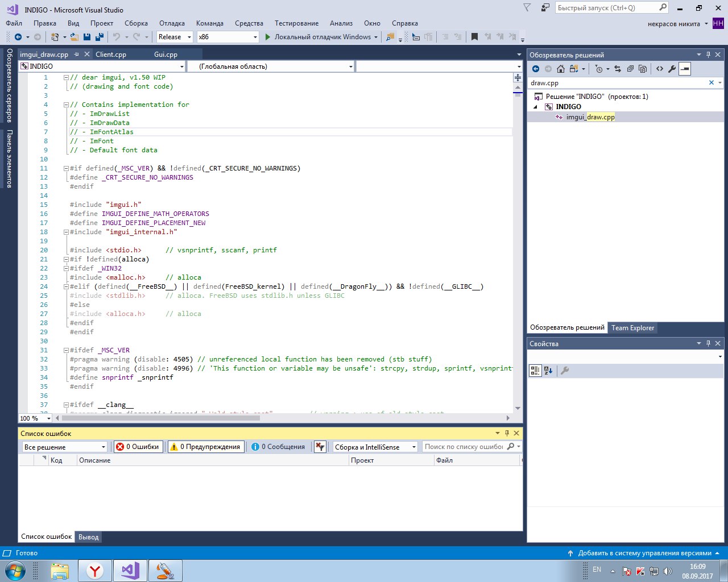Image resolution: width=728 pixels, height=582 pixels.
Task: Launch Visual Studio from the Windows taskbar
Action: click(130, 570)
